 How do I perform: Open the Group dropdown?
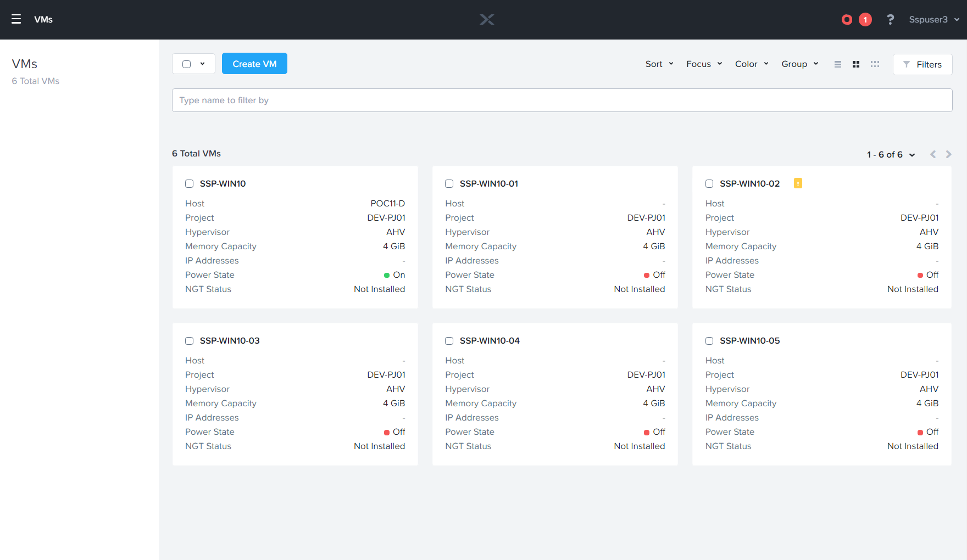tap(799, 64)
